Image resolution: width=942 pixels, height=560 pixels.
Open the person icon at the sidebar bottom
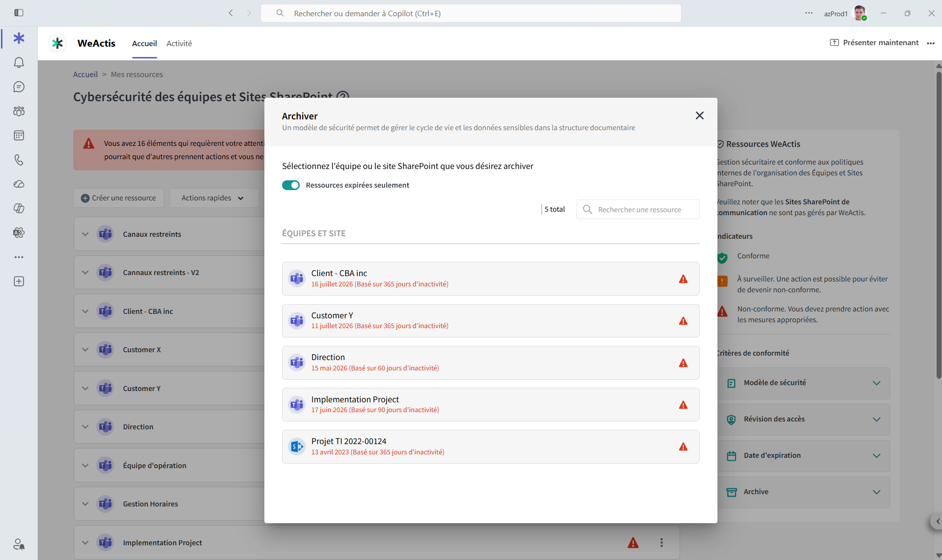coord(19,544)
